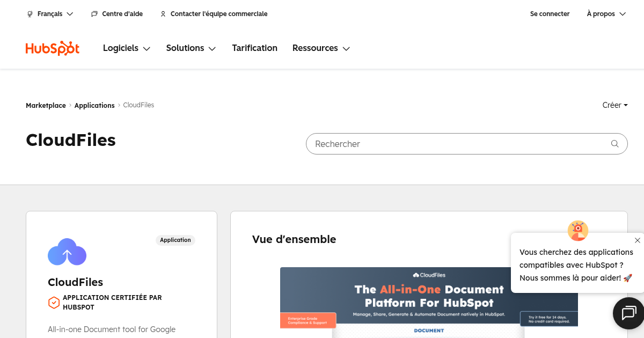Screen dimensions: 644x338
Task: Click the CloudFiles breadcrumb text
Action: [138, 105]
